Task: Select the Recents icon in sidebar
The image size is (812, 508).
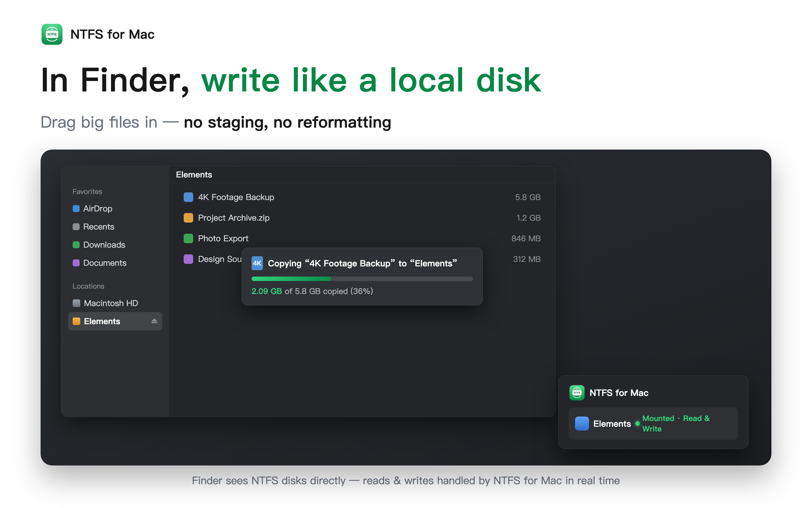Action: 76,227
